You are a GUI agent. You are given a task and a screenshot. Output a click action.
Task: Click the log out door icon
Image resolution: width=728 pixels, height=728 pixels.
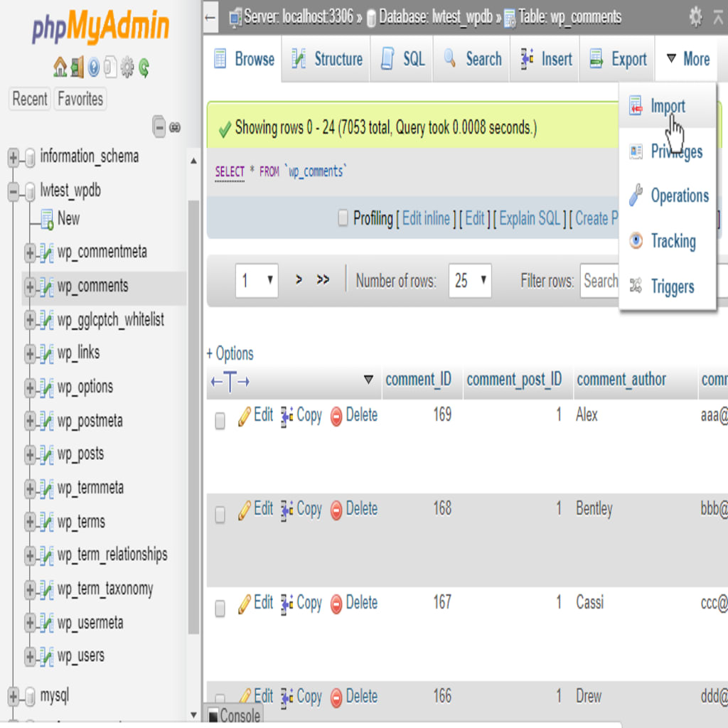[77, 68]
